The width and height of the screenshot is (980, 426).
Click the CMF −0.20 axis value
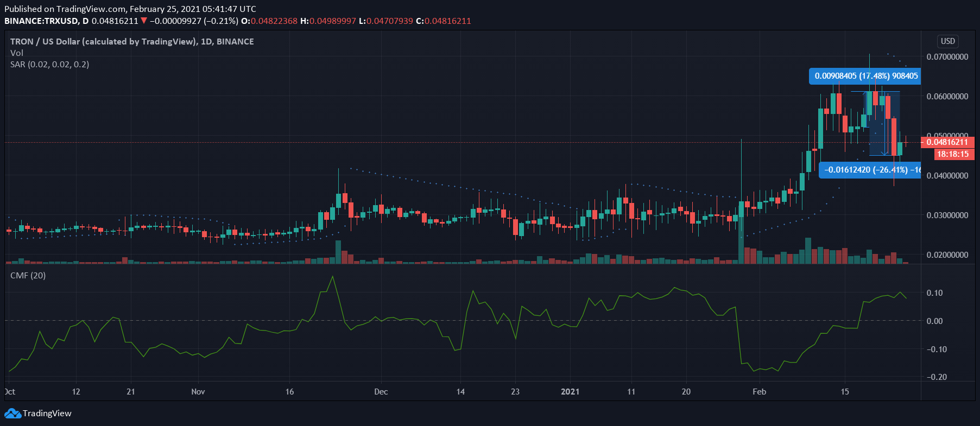(937, 377)
